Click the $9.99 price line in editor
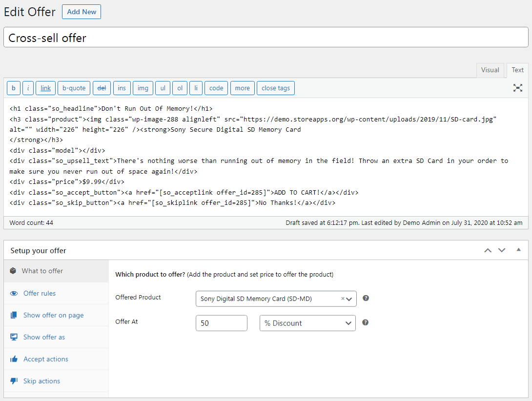This screenshot has width=532, height=401. click(67, 182)
